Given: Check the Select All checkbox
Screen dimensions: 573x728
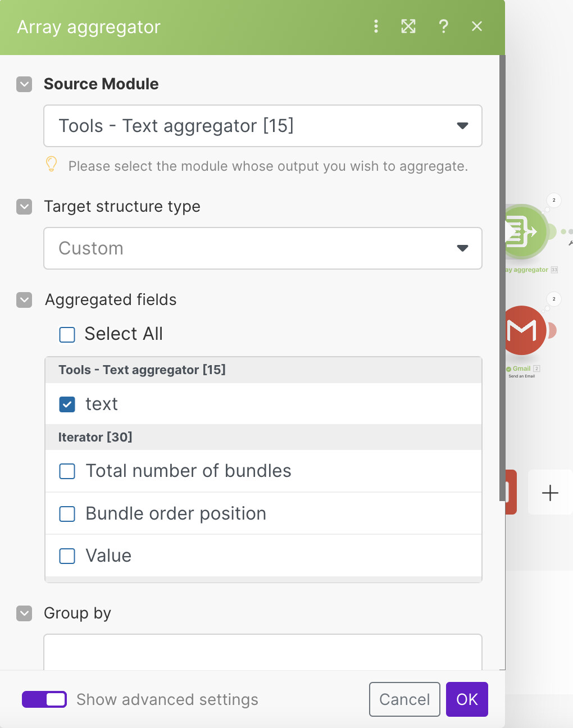Looking at the screenshot, I should click(67, 335).
